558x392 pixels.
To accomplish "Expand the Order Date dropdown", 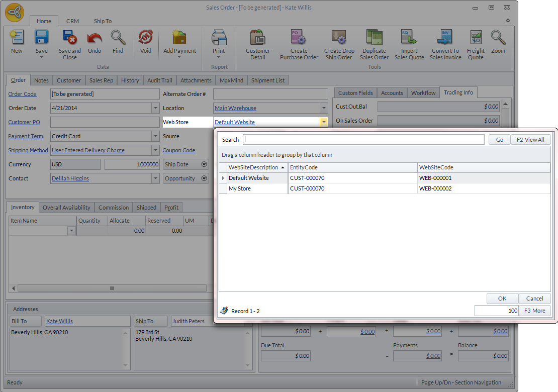I will click(155, 108).
